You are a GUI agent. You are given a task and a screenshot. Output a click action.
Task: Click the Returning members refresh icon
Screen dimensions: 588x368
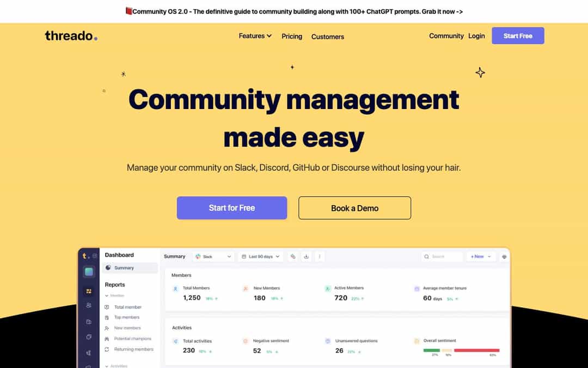(x=107, y=349)
